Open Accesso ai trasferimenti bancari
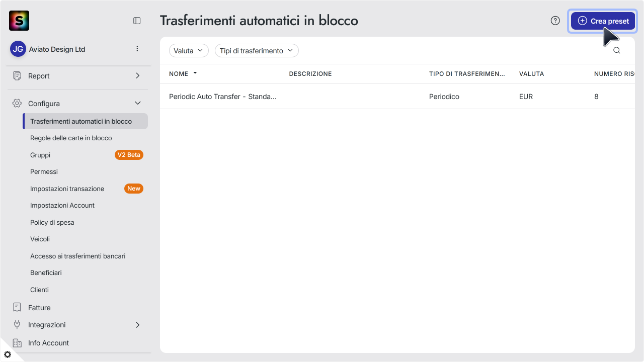644x362 pixels. click(x=77, y=256)
